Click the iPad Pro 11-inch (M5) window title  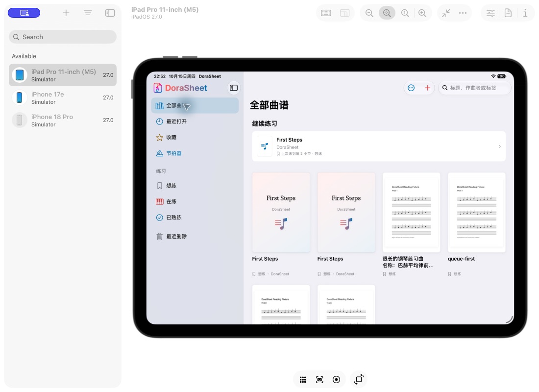coord(165,10)
